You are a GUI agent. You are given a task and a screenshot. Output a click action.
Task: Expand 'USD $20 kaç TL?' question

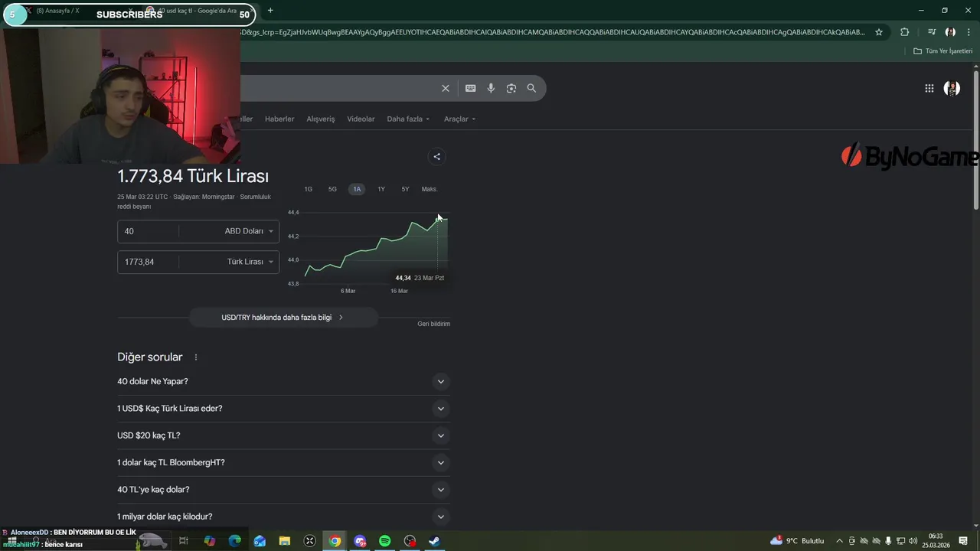(x=283, y=435)
